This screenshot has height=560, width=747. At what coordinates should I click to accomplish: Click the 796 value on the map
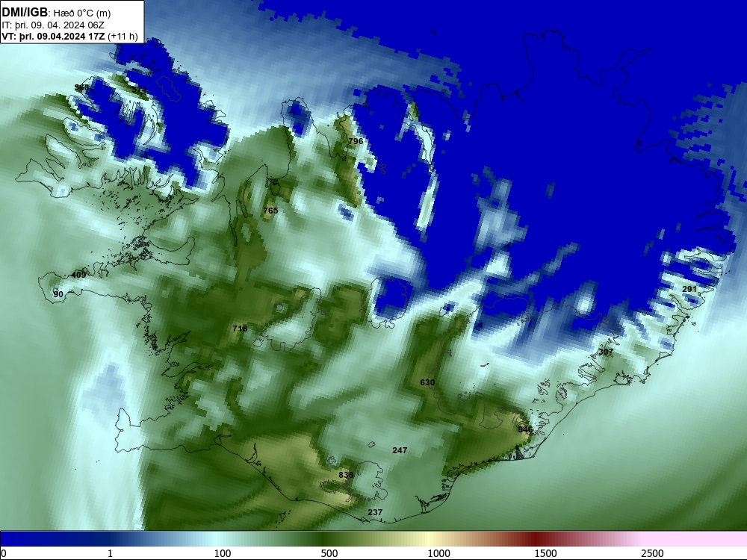pyautogui.click(x=356, y=141)
